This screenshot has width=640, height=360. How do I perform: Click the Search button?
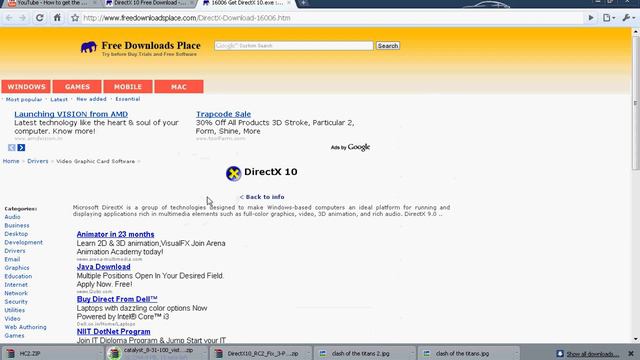tap(388, 46)
